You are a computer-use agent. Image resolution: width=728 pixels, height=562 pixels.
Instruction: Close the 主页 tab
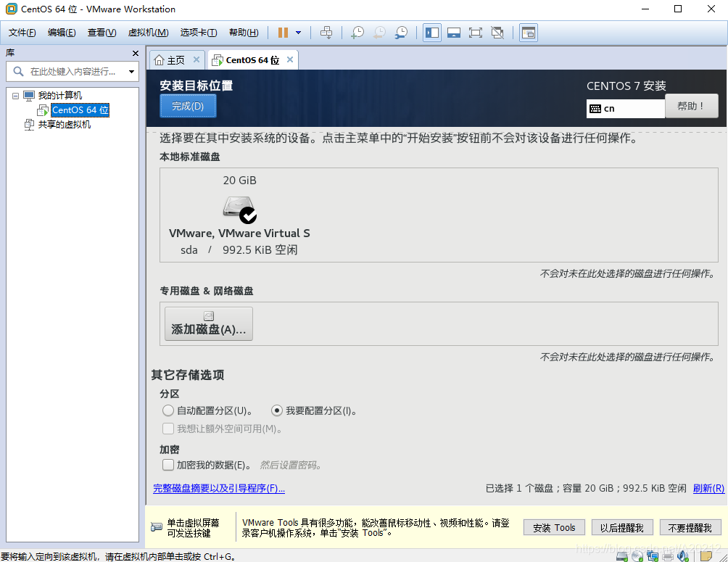197,59
